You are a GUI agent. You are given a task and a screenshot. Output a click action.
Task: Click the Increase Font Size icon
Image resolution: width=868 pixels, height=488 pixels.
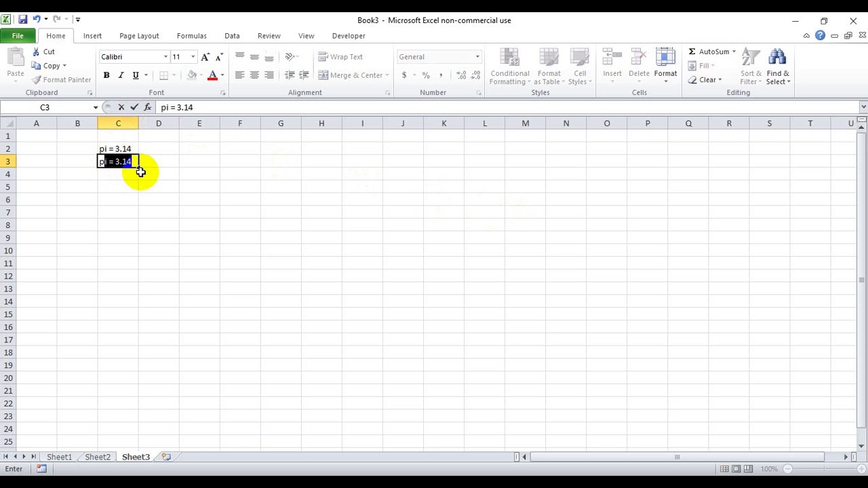tap(205, 57)
